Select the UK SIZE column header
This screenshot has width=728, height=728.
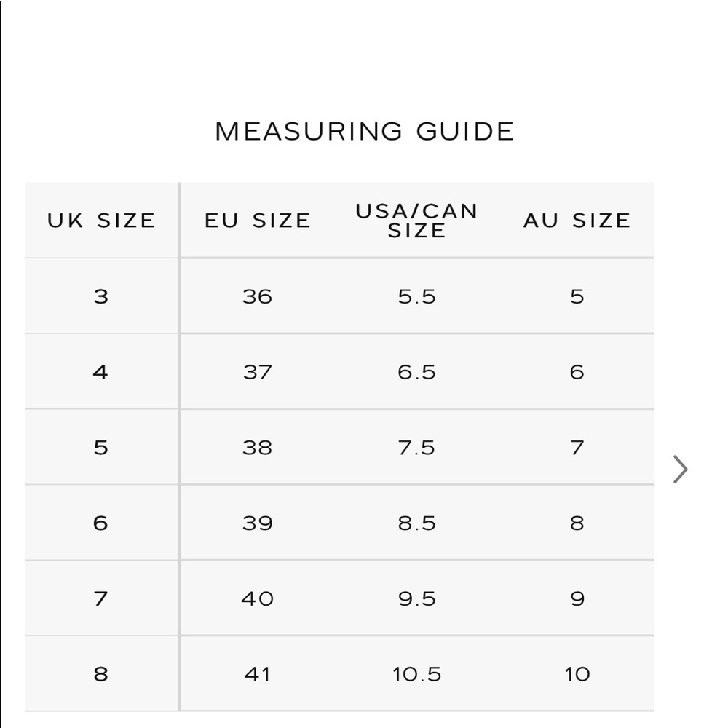pos(101,221)
